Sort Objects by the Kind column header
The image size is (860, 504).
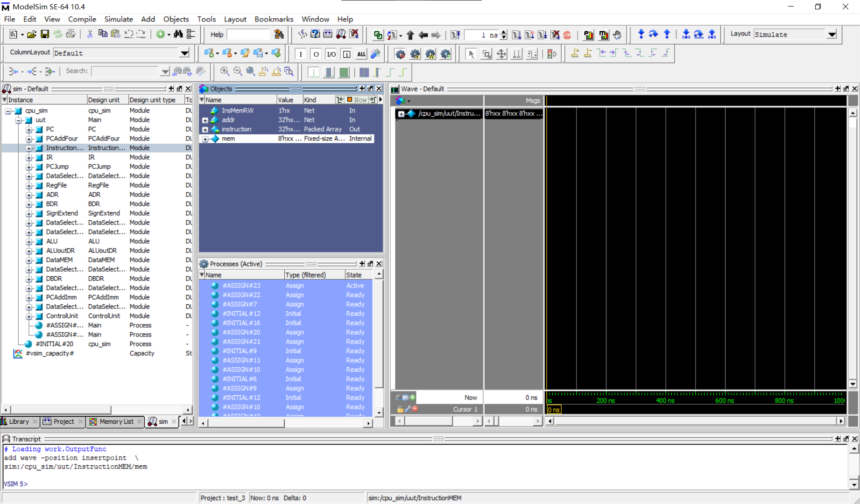[x=318, y=100]
